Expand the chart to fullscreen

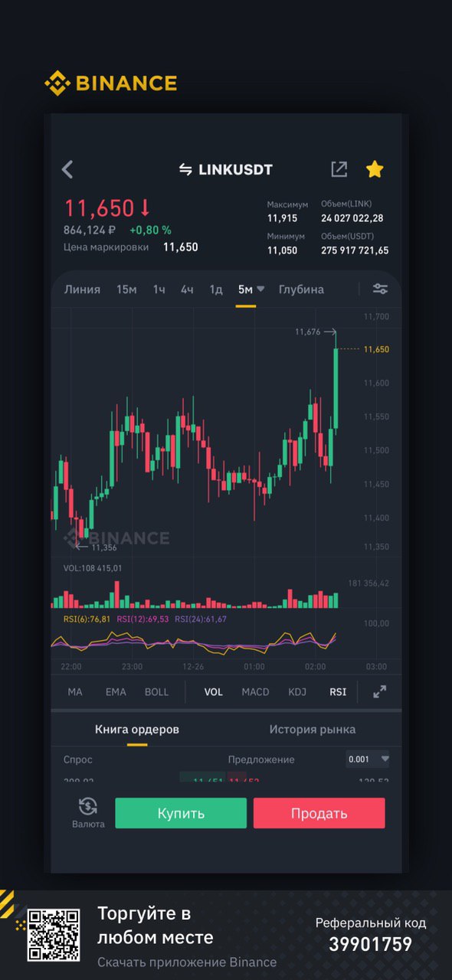click(x=380, y=691)
